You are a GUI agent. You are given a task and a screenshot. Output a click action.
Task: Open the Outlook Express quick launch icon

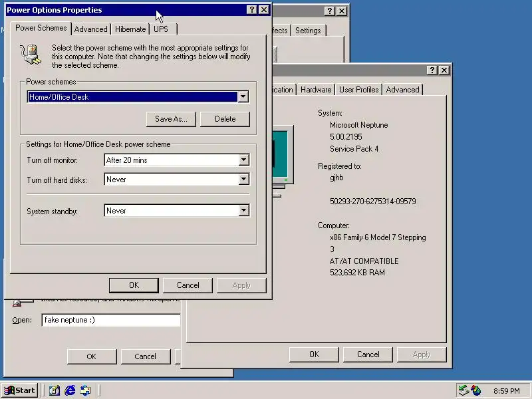pyautogui.click(x=86, y=390)
